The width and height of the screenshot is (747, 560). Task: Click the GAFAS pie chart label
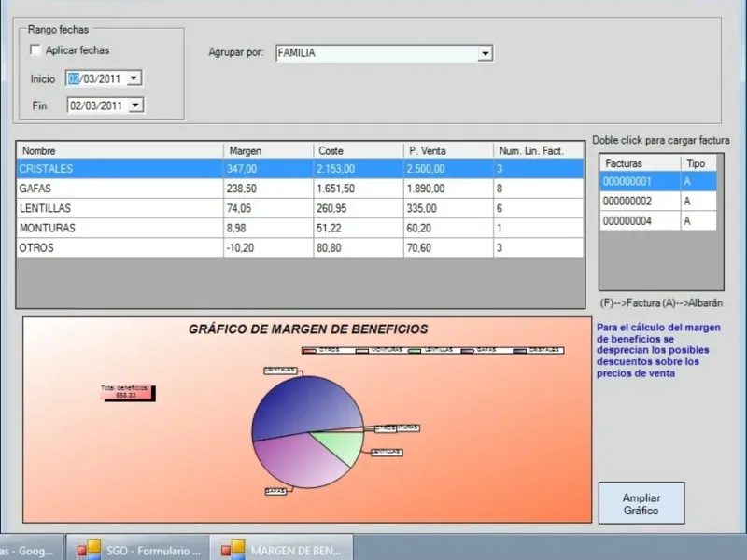[275, 491]
